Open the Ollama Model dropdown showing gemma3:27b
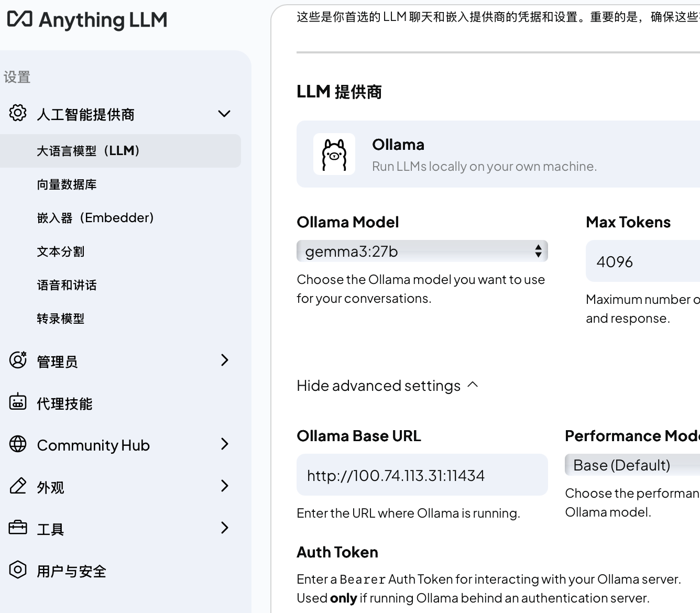The width and height of the screenshot is (700, 613). tap(422, 251)
